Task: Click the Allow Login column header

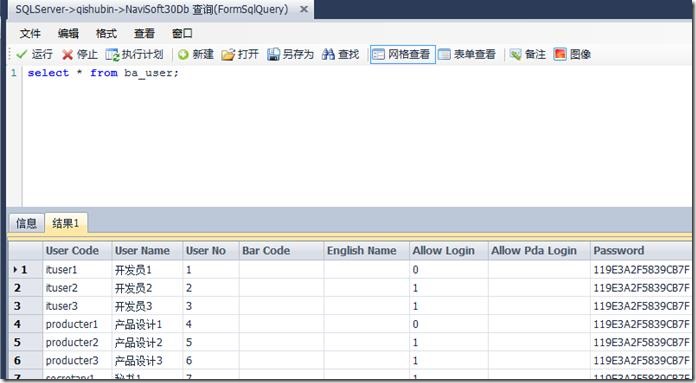Action: pos(449,251)
